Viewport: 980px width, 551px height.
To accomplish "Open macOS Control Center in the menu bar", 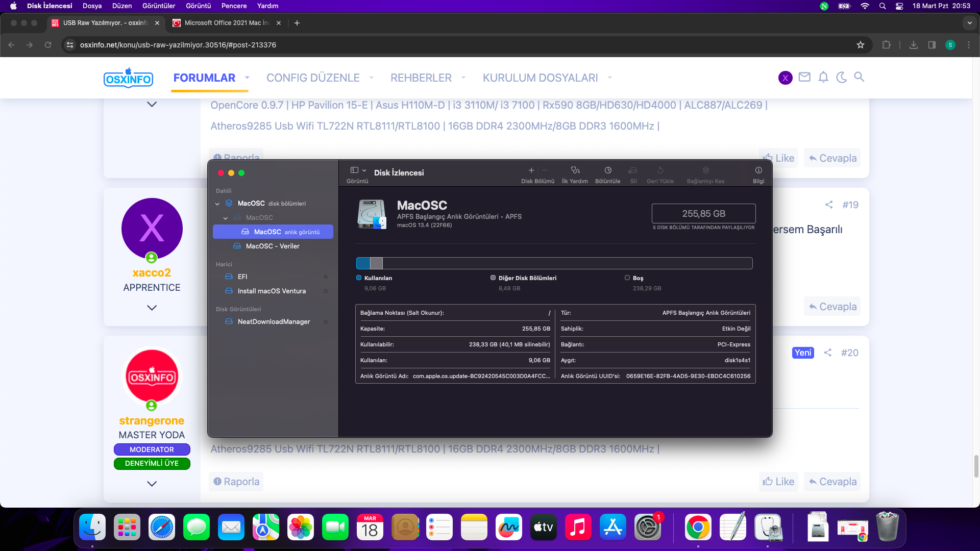I will tap(899, 6).
